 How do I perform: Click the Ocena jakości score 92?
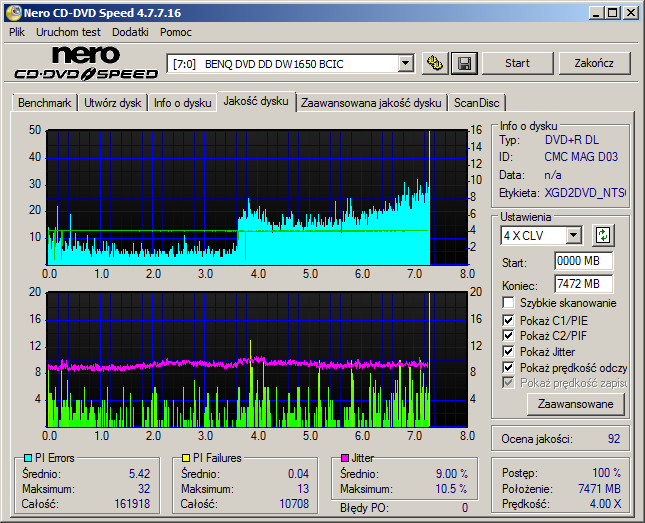[614, 439]
